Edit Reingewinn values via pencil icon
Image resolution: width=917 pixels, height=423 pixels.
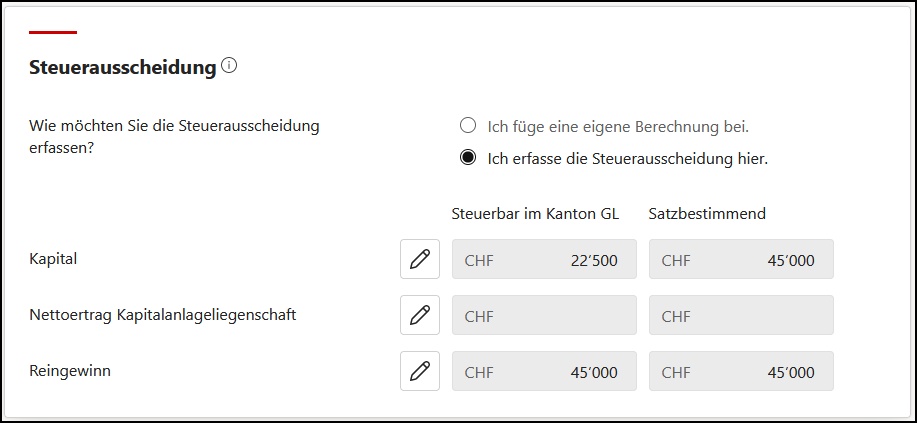(x=420, y=371)
